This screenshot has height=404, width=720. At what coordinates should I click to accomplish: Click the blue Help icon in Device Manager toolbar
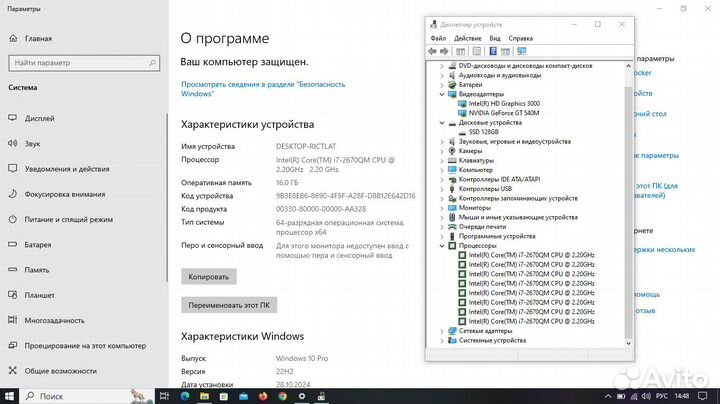493,51
